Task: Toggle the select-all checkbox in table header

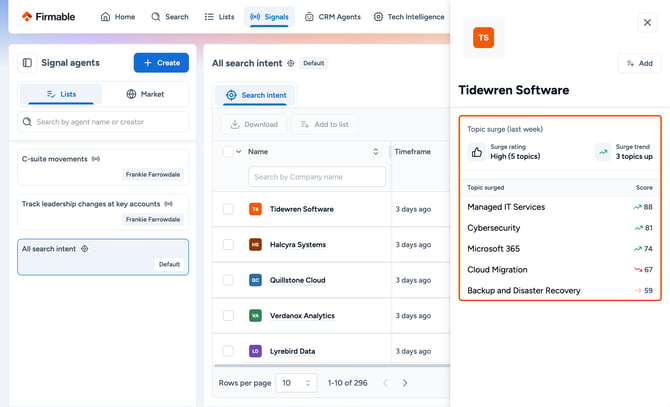Action: 228,152
